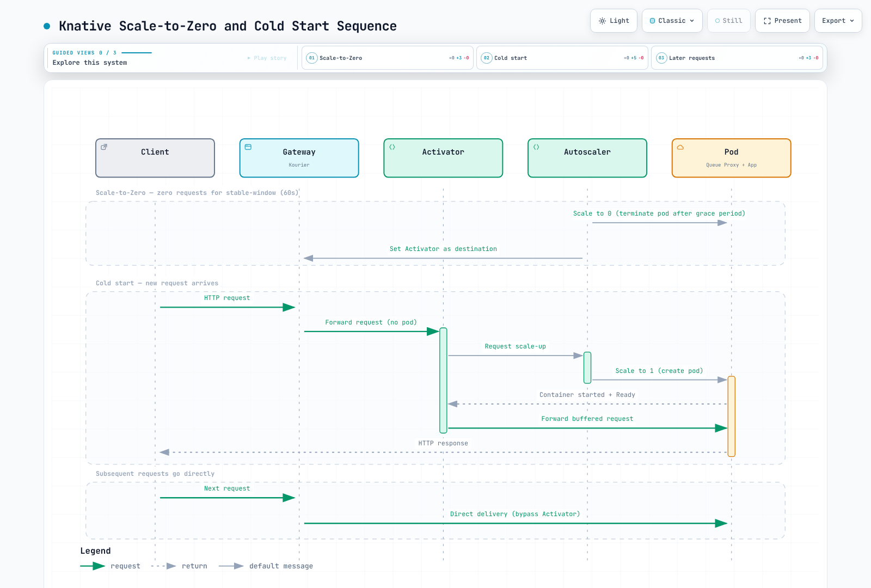Viewport: 871px width, 588px height.
Task: Click the Classic dropdown chevron
Action: click(692, 21)
